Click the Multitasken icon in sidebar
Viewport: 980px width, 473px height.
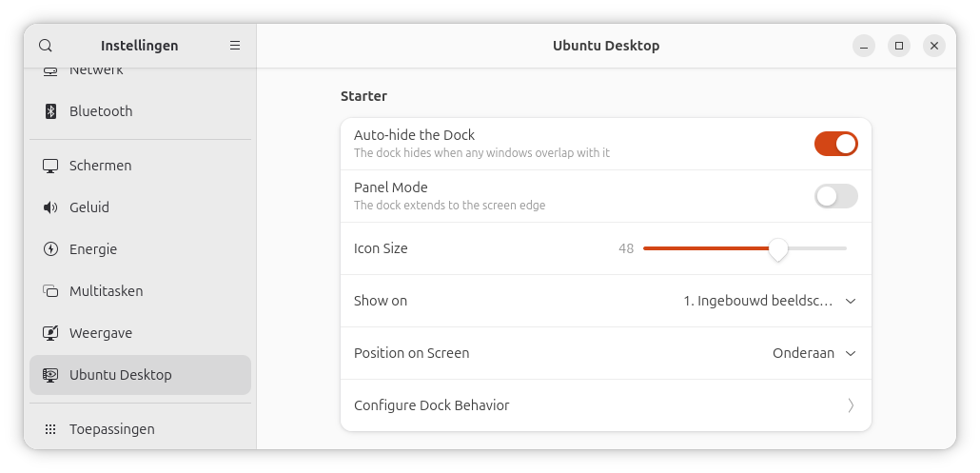(x=51, y=291)
